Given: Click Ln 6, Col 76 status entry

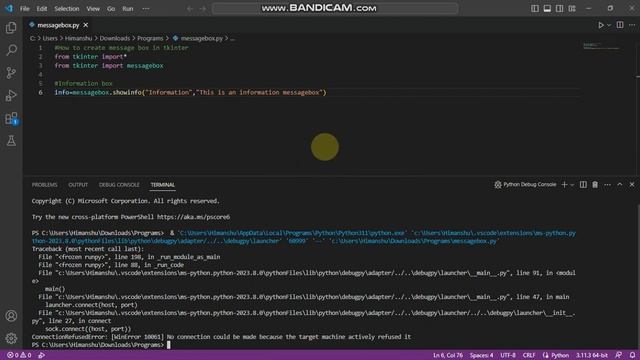Looking at the screenshot, I should 448,355.
